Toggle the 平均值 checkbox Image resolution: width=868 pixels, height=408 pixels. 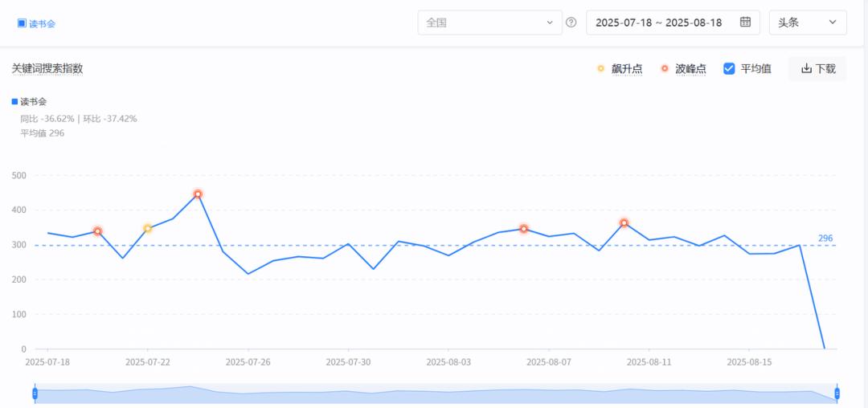tap(729, 68)
